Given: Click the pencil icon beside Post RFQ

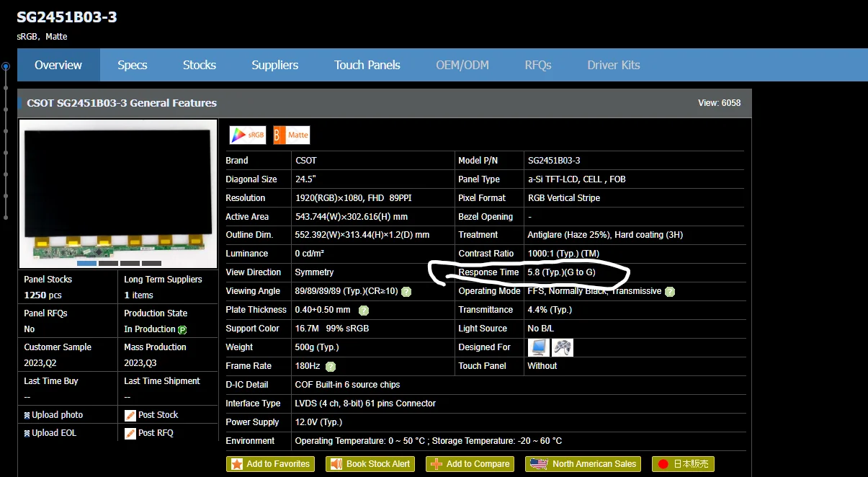Looking at the screenshot, I should pos(130,433).
